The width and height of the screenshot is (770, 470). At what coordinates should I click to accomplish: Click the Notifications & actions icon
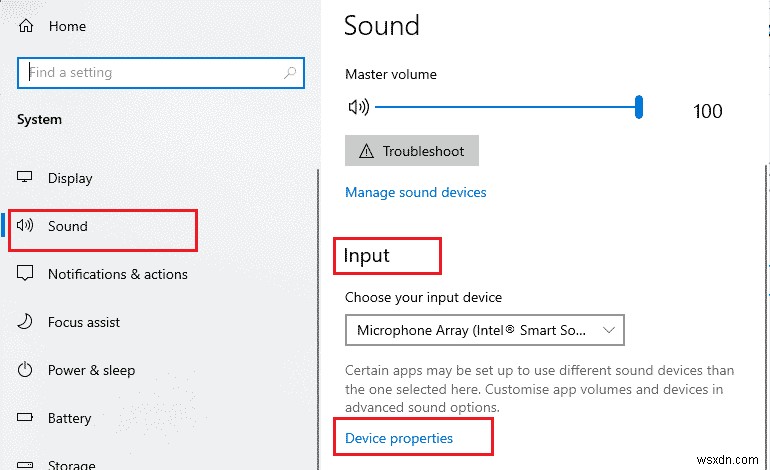click(x=26, y=274)
